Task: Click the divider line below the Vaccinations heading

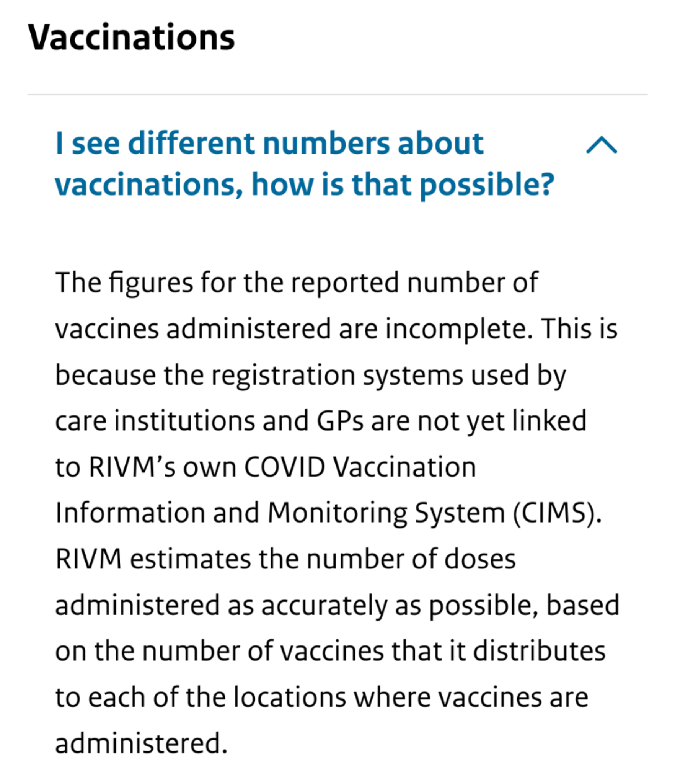Action: 337,94
